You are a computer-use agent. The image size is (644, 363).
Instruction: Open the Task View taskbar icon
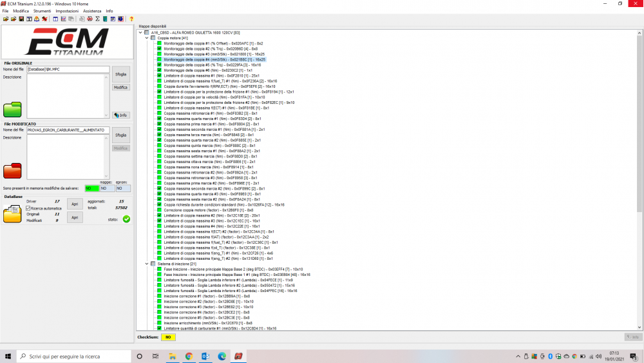(155, 357)
